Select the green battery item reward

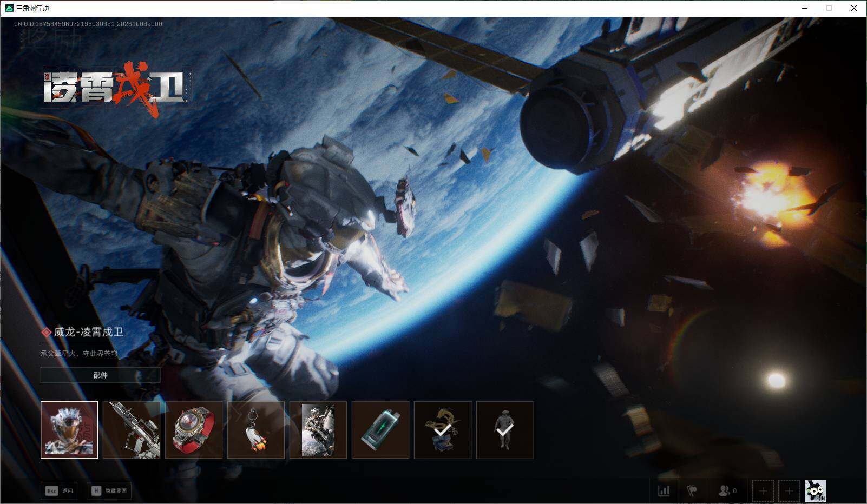(380, 430)
